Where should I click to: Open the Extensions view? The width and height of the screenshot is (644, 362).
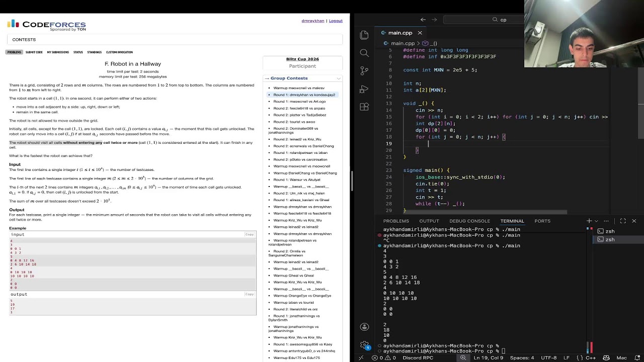tap(364, 107)
